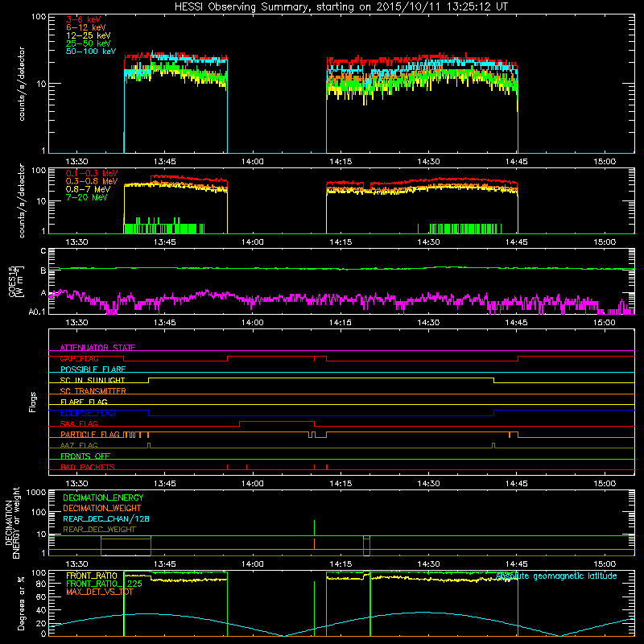644x644 pixels.
Task: Select the AAZ_FLAG label
Action: pyautogui.click(x=79, y=445)
